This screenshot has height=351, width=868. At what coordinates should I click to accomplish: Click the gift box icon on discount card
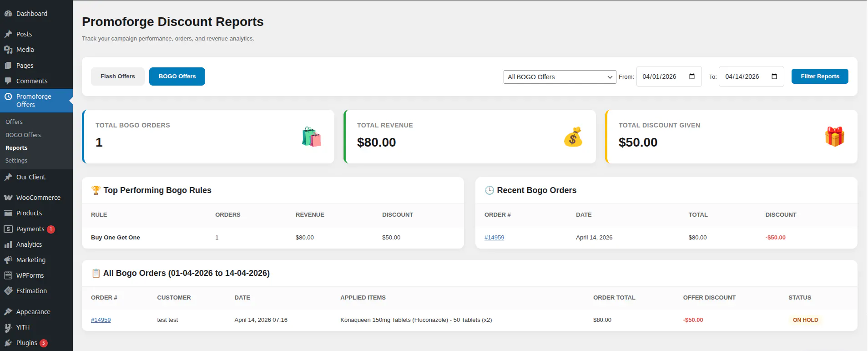835,137
